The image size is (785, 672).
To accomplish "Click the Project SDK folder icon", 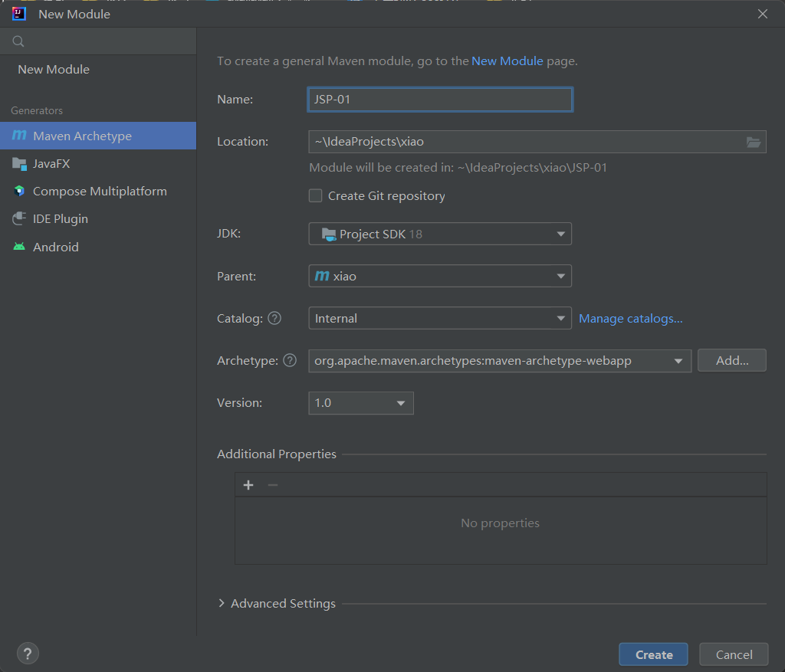I will coord(328,234).
